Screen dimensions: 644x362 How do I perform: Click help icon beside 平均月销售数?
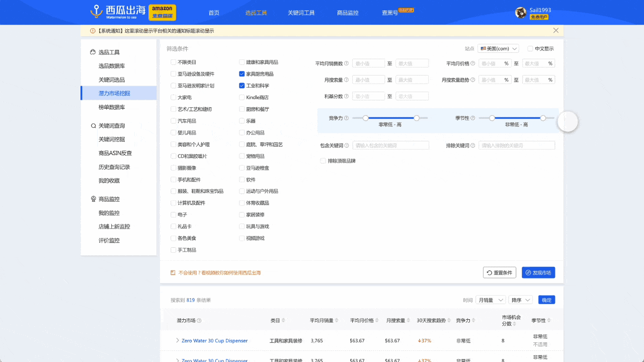[346, 63]
